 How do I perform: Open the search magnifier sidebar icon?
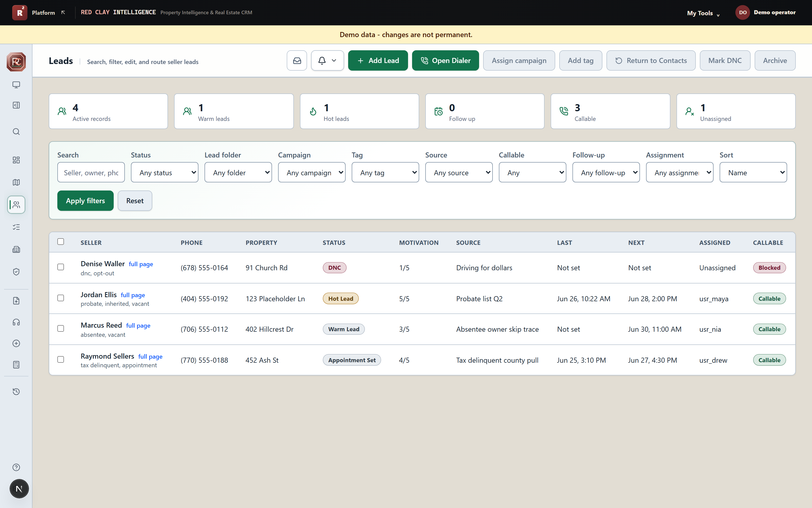[x=16, y=132]
